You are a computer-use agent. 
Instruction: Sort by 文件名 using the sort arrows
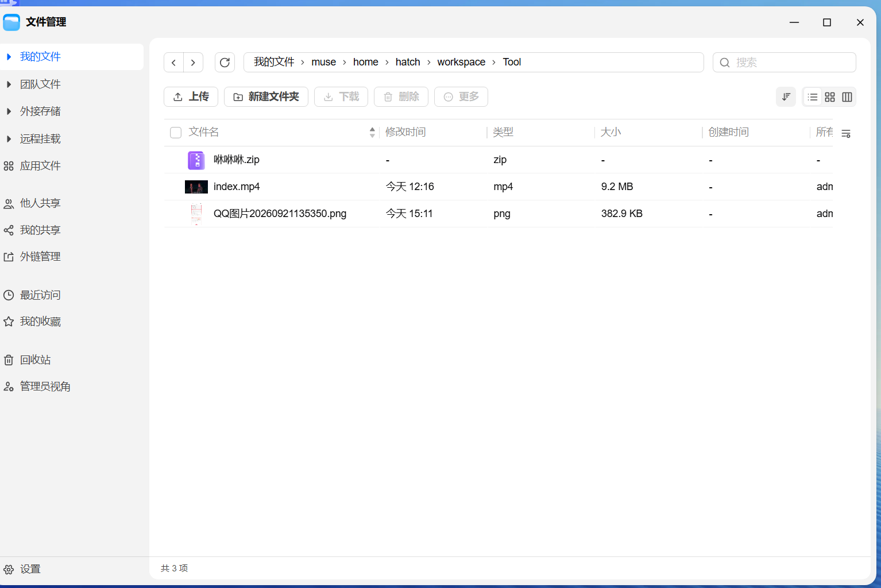[372, 133]
